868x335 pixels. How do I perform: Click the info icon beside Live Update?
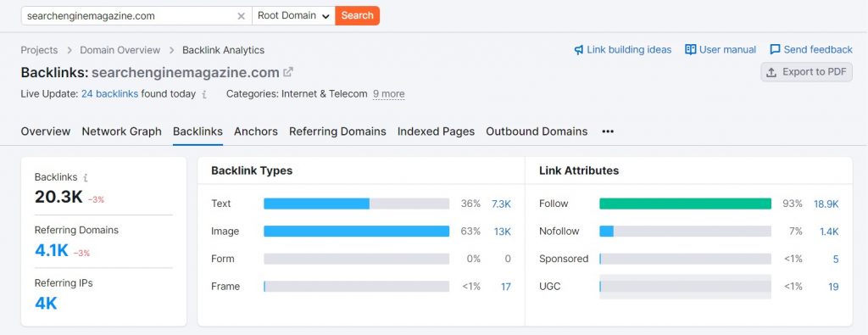[x=204, y=95]
